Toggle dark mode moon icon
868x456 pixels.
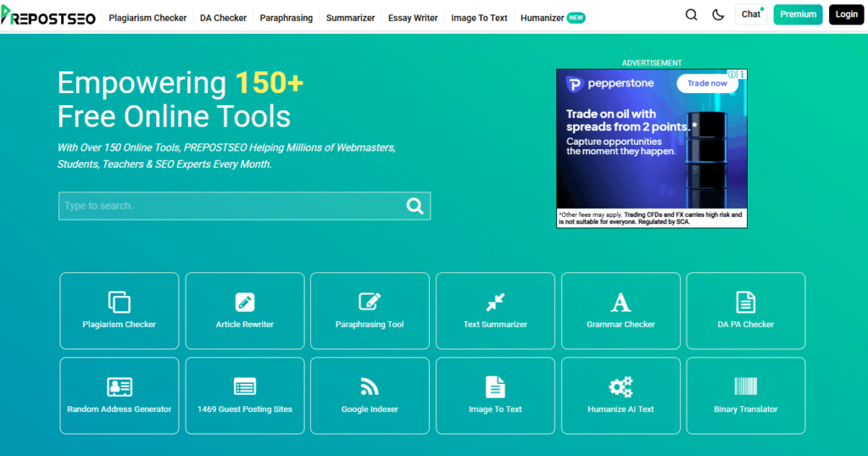718,15
